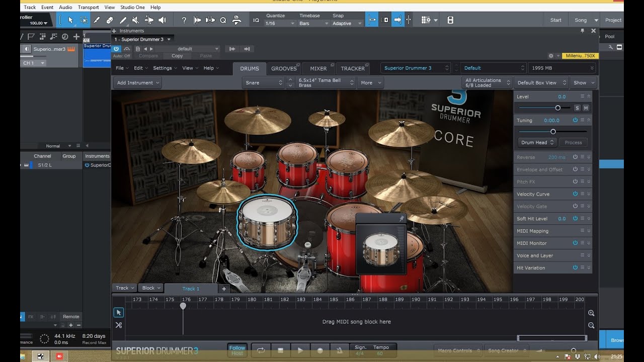Select the Arrow tool in Studio One toolbar
Image resolution: width=644 pixels, height=362 pixels.
pyautogui.click(x=70, y=20)
